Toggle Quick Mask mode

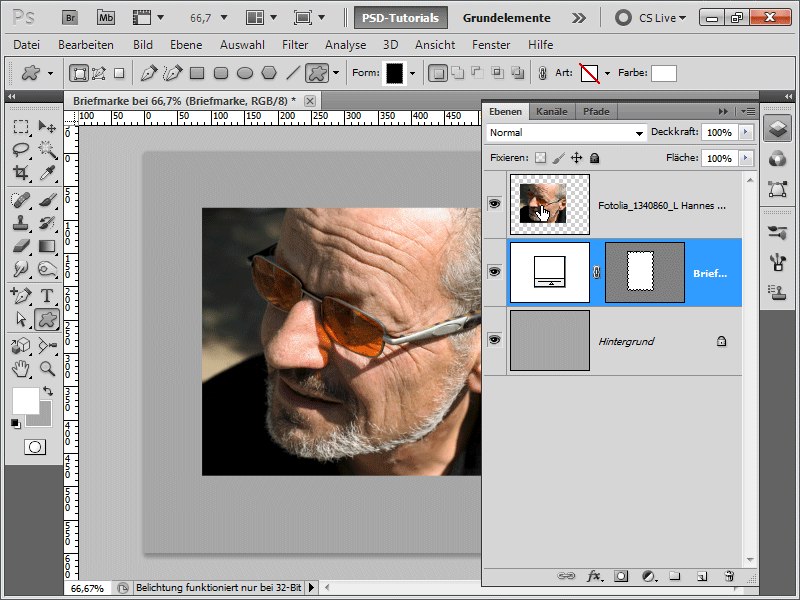[x=35, y=447]
